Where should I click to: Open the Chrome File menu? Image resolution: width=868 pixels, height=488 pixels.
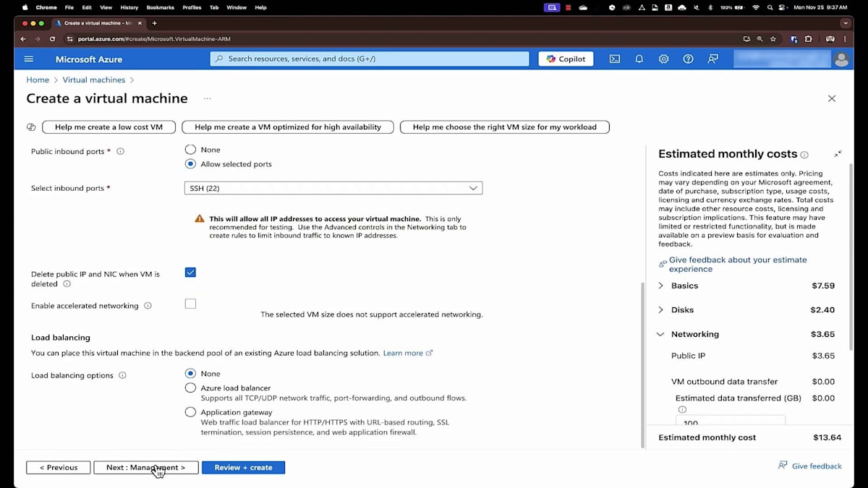click(x=69, y=7)
